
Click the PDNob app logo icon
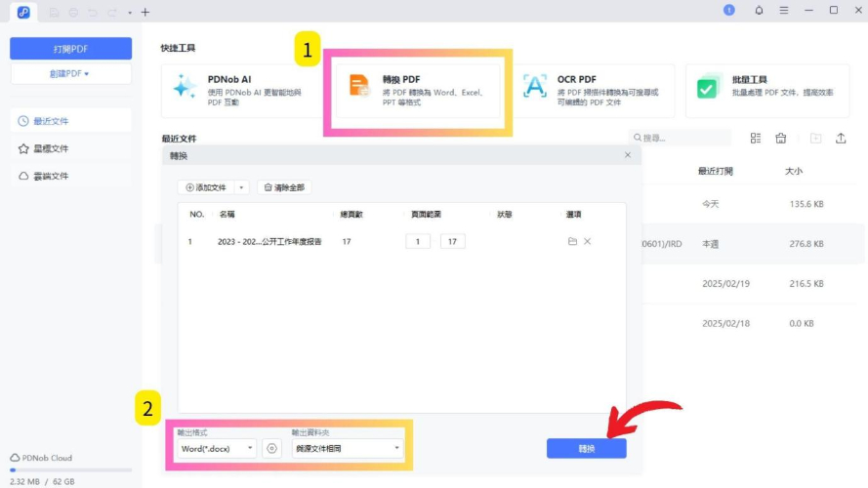(x=23, y=12)
